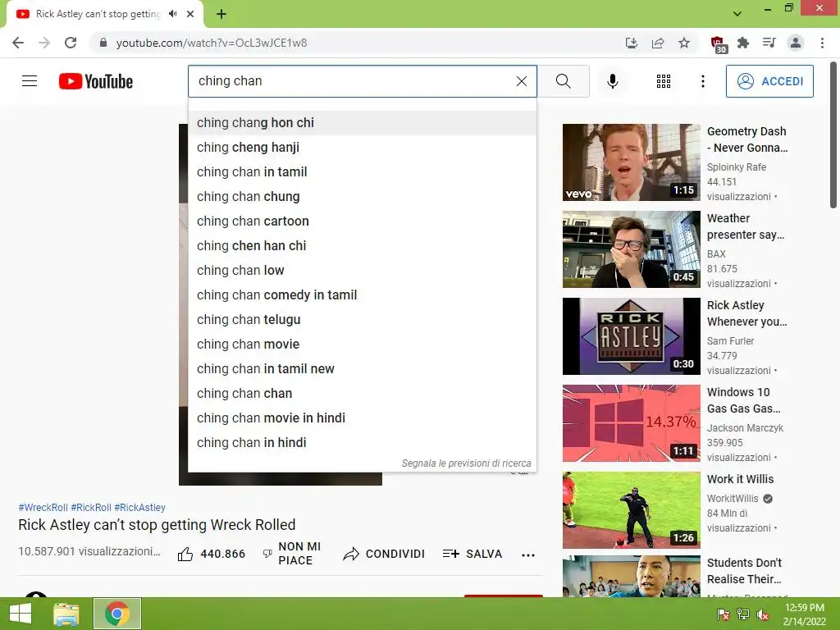840x630 pixels.
Task: Select 'ching chan chan' suggestion
Action: tap(362, 394)
